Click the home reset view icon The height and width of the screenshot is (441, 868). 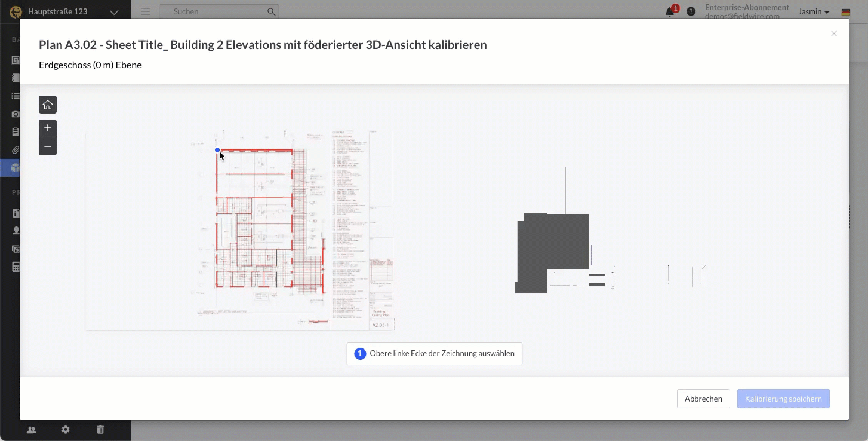coord(48,105)
